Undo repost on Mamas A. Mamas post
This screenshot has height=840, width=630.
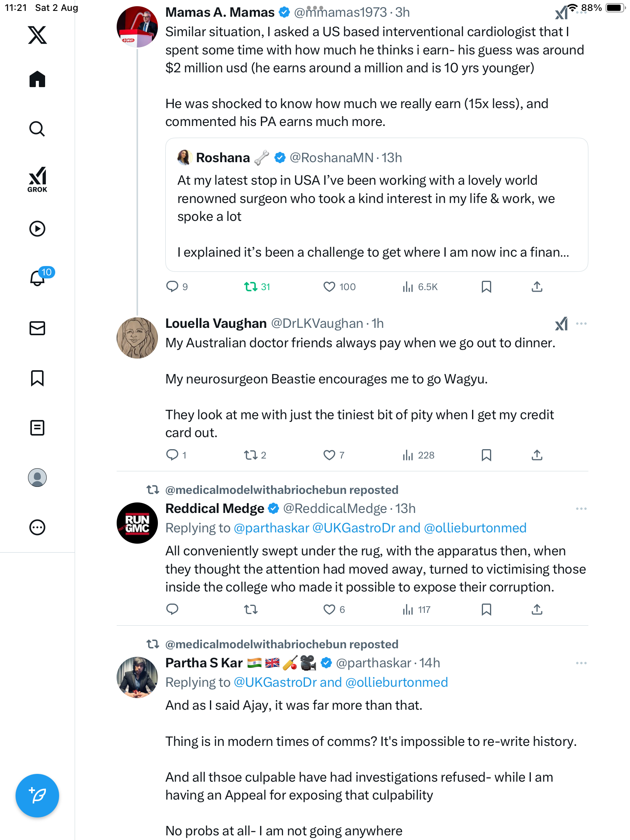point(251,287)
